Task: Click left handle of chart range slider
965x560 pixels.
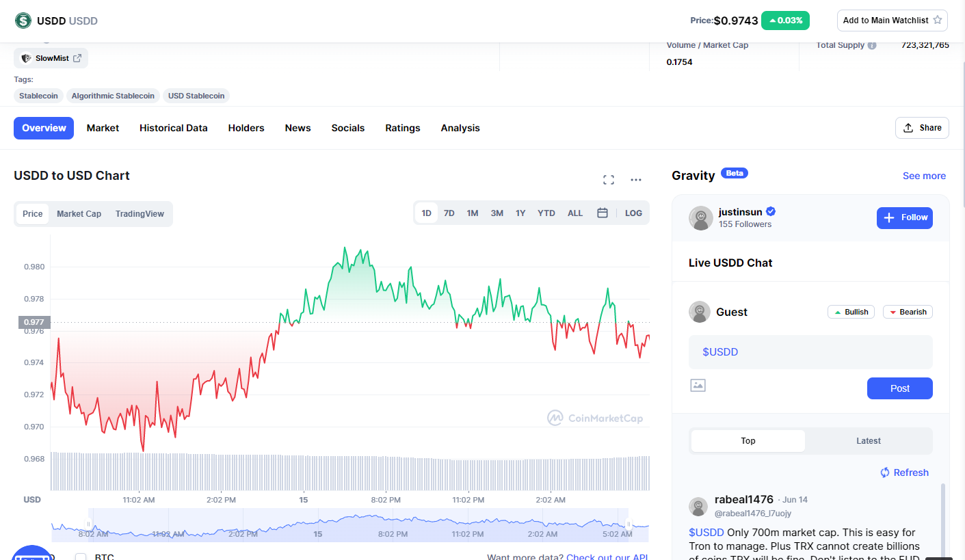Action: (x=88, y=524)
